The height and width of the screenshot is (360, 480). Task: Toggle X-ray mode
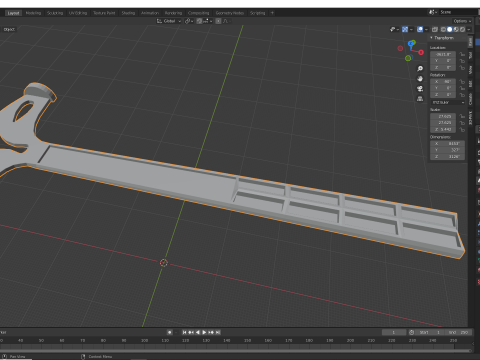tap(435, 30)
